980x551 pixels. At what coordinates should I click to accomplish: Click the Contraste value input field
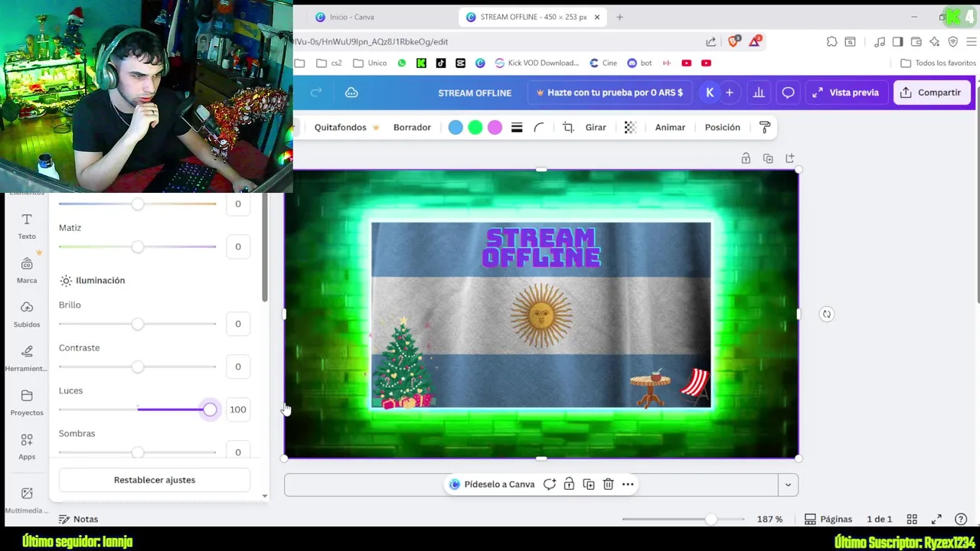pos(238,367)
